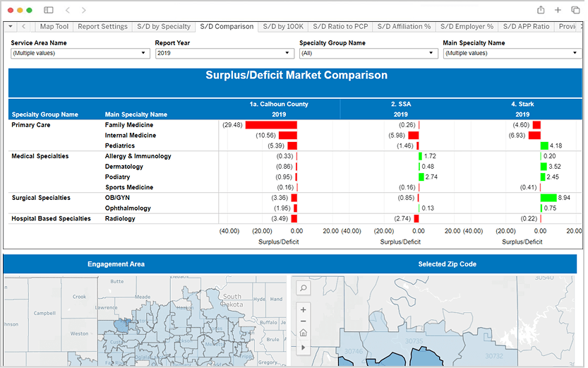Zoom in on the Selected Zip Code map
Screen dimensions: 588x368
[303, 310]
